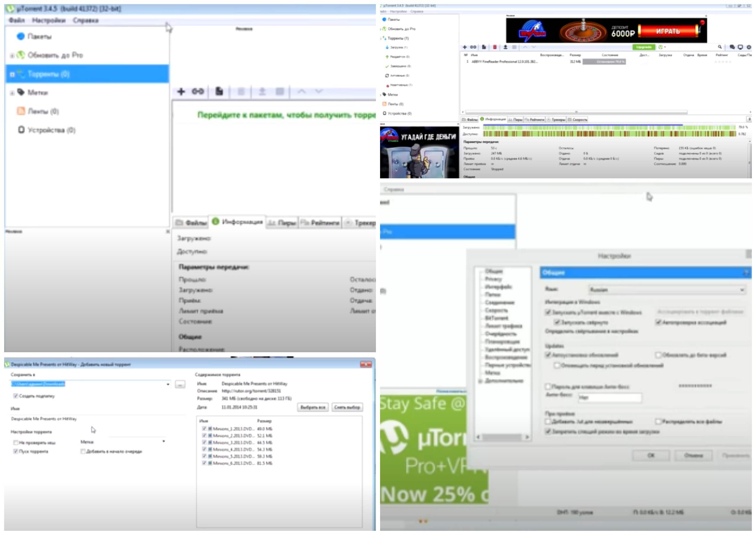756x535 pixels.
Task: Expand Метки node in the Торренты (0) sidebar
Action: (x=12, y=93)
